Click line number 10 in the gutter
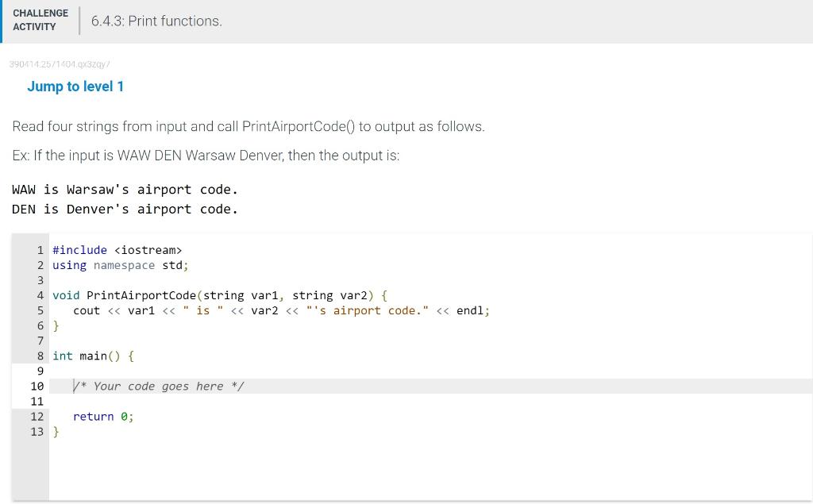Viewport: 813px width, 504px height. (37, 386)
